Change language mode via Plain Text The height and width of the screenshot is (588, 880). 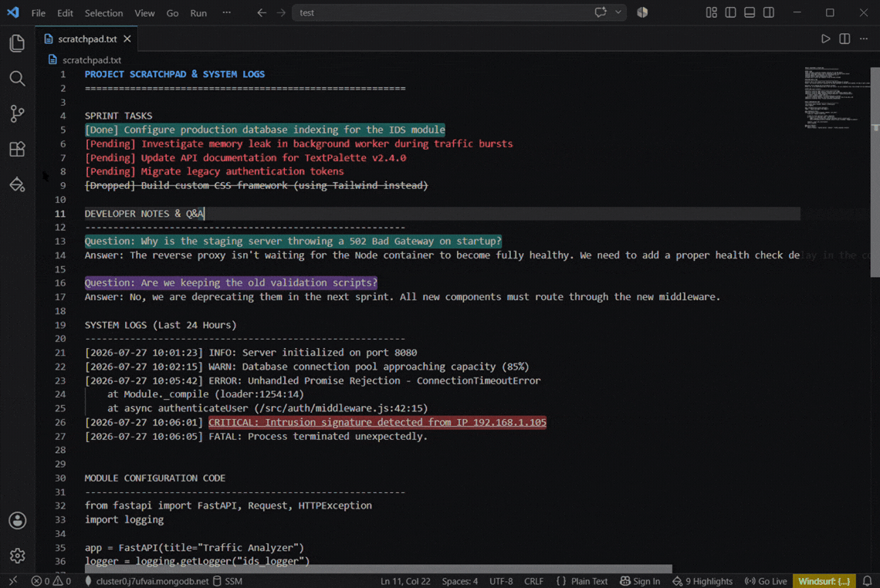coord(582,581)
